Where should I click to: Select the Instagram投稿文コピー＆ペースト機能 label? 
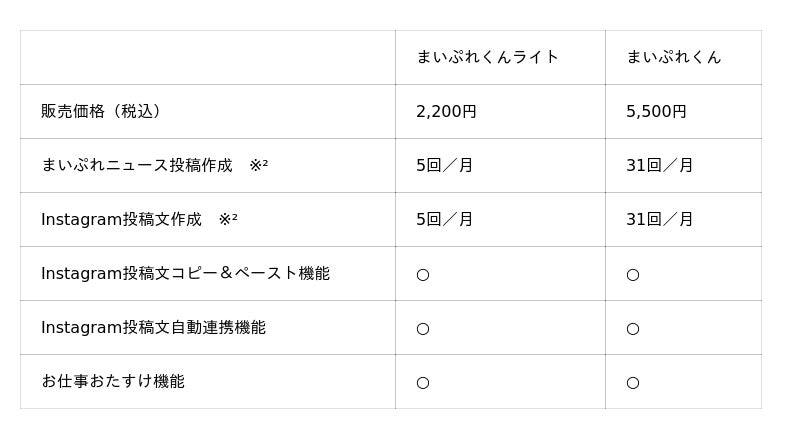pos(185,273)
